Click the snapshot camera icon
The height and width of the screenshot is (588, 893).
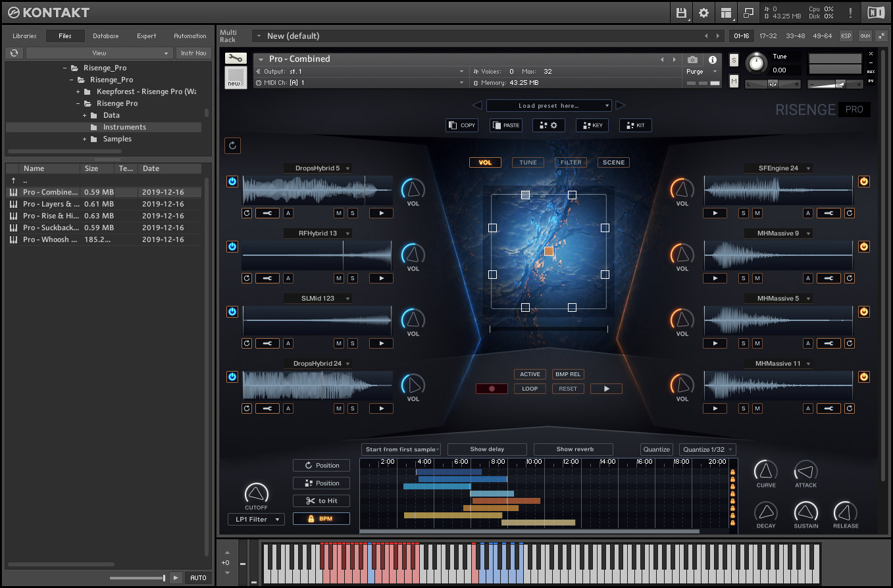point(692,59)
